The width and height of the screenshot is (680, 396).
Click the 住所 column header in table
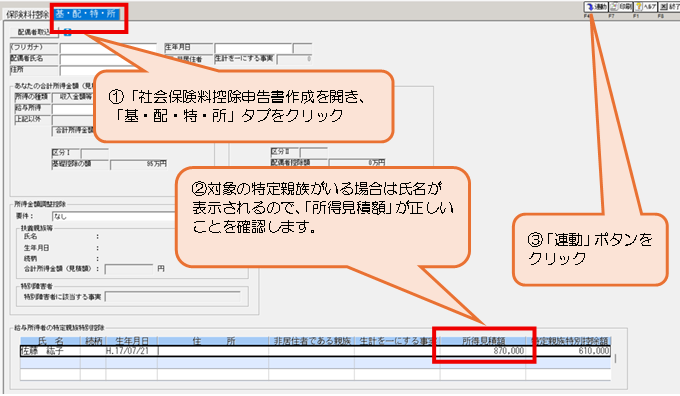click(x=213, y=341)
